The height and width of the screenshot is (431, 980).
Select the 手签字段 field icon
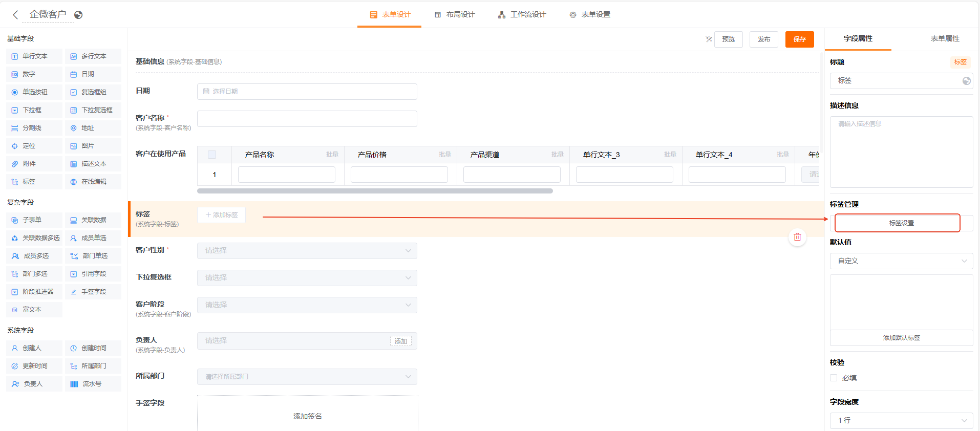pos(74,292)
